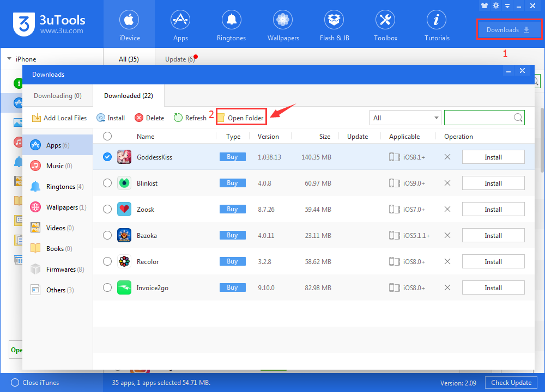The image size is (545, 392).
Task: Switch to the Downloading (0) tab
Action: (58, 95)
